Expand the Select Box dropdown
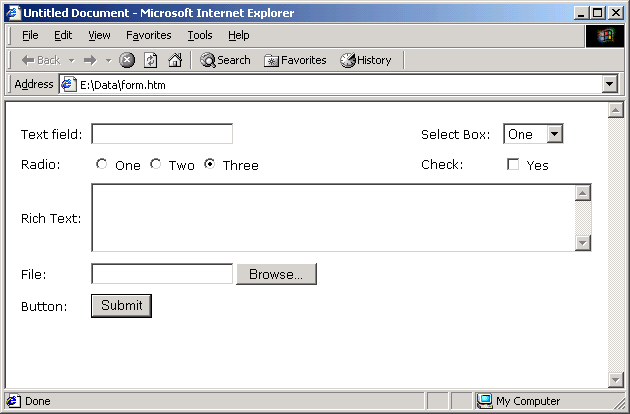This screenshot has width=630, height=414. [556, 134]
